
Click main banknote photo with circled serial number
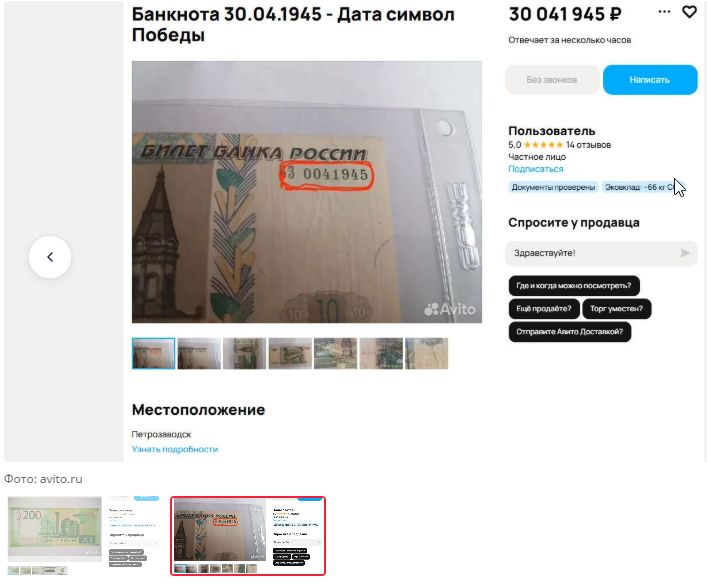[x=307, y=192]
